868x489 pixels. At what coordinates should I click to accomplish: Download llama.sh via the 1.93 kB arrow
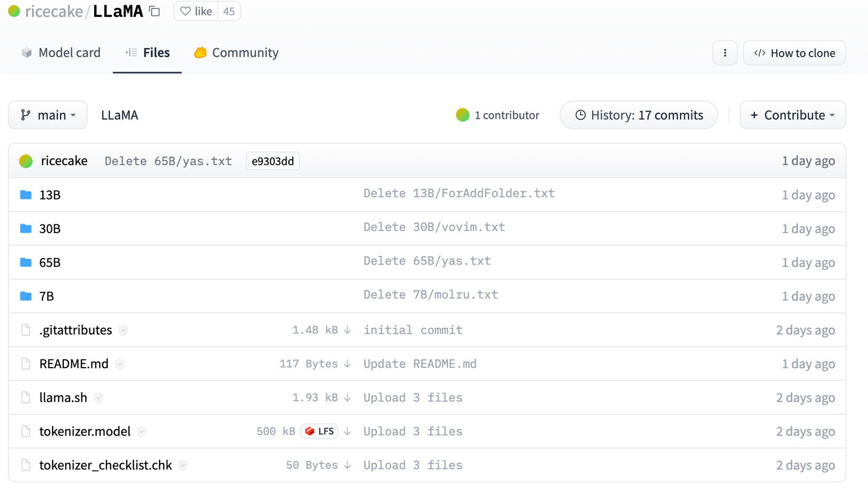tap(322, 397)
